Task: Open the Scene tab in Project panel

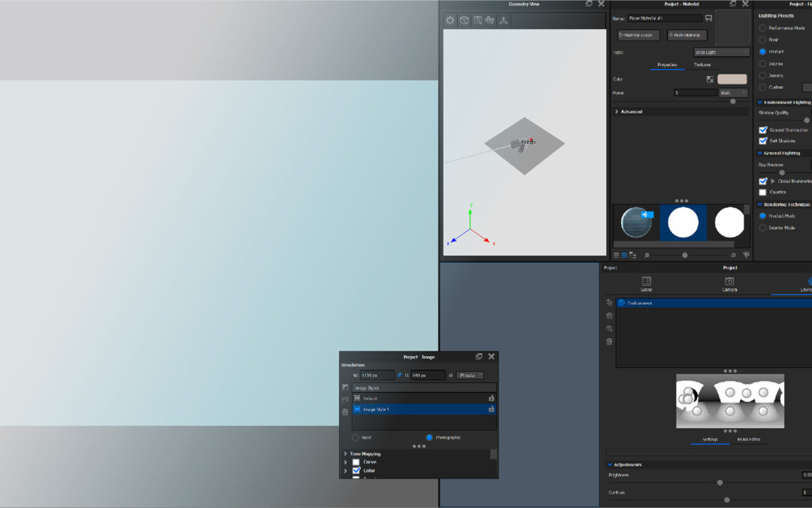Action: 647,284
